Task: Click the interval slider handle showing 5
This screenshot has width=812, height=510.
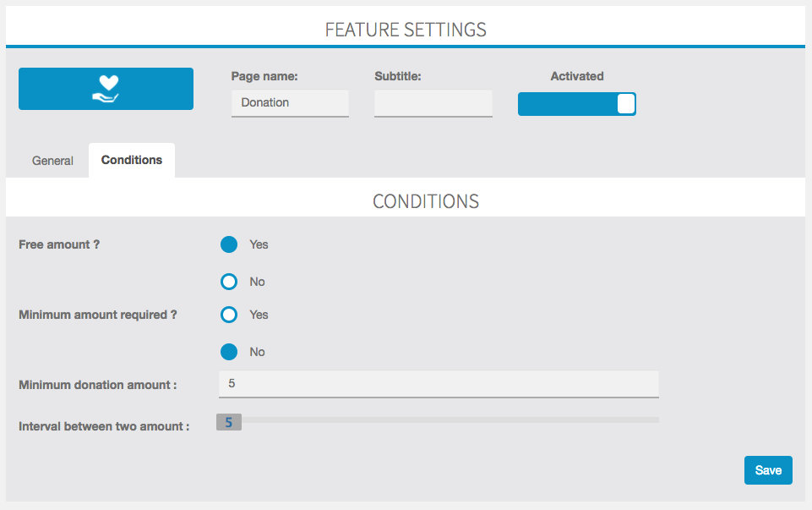Action: coord(229,422)
